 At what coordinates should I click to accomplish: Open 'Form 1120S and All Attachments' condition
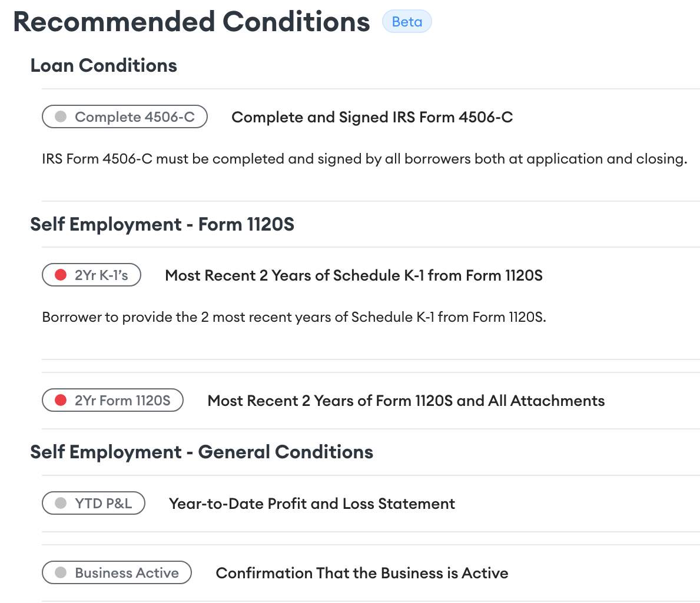(x=406, y=401)
